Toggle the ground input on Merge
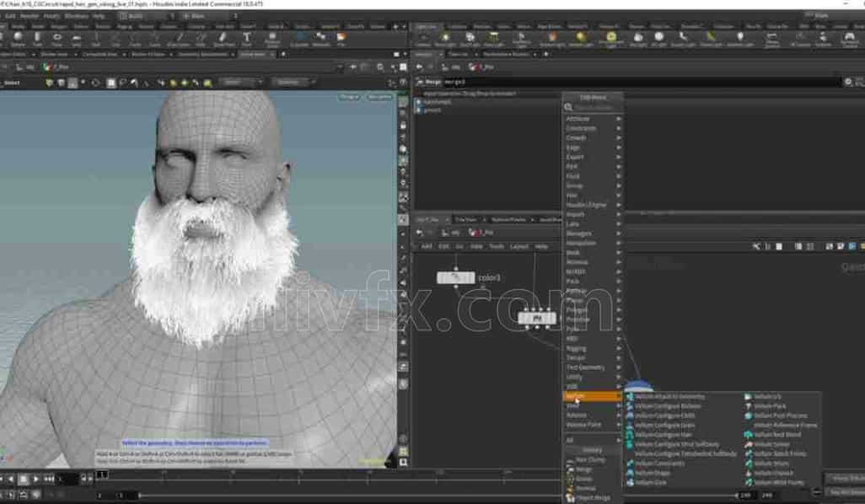Viewport: 865px width, 504px height. 418,110
